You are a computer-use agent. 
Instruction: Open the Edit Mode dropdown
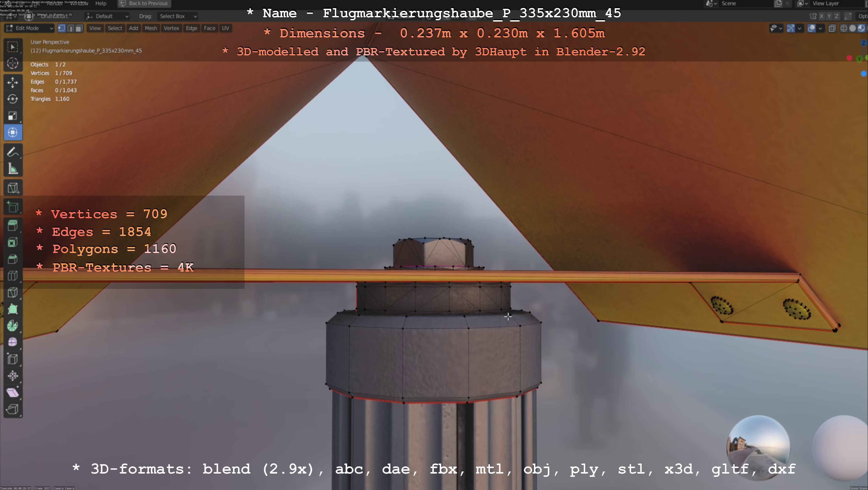click(x=30, y=28)
